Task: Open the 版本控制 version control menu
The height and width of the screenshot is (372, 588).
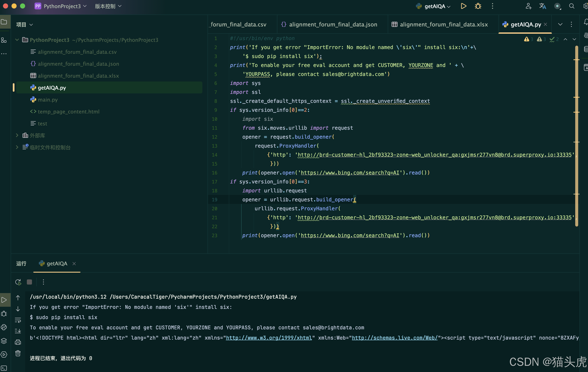Action: coord(108,6)
